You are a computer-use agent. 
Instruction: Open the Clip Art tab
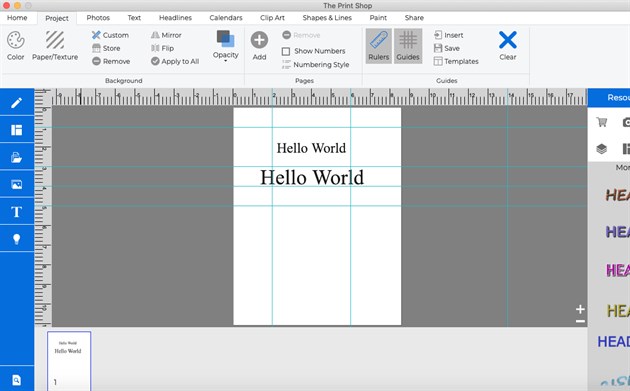coord(272,18)
